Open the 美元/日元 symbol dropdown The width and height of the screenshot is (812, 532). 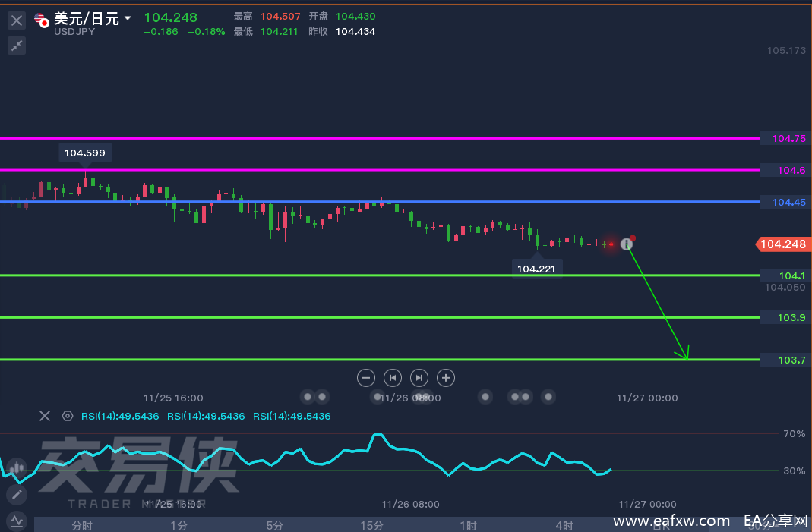coord(127,18)
